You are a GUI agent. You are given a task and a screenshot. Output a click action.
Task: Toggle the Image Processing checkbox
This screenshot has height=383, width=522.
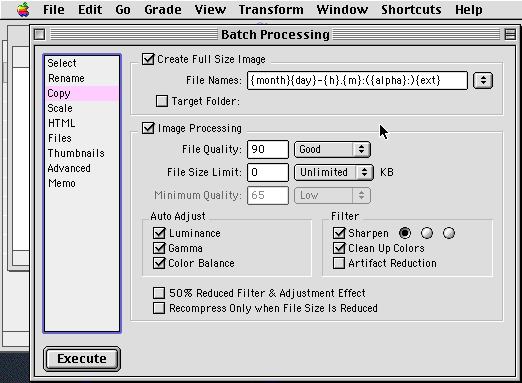point(148,128)
